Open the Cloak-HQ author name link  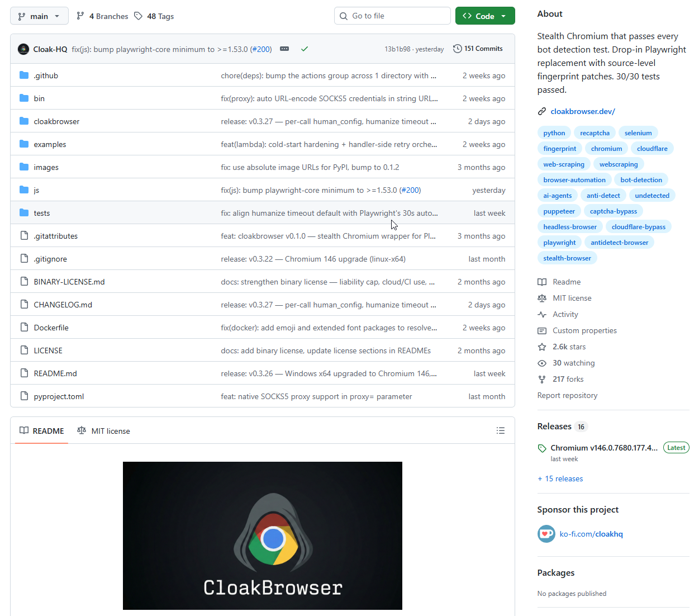(50, 49)
